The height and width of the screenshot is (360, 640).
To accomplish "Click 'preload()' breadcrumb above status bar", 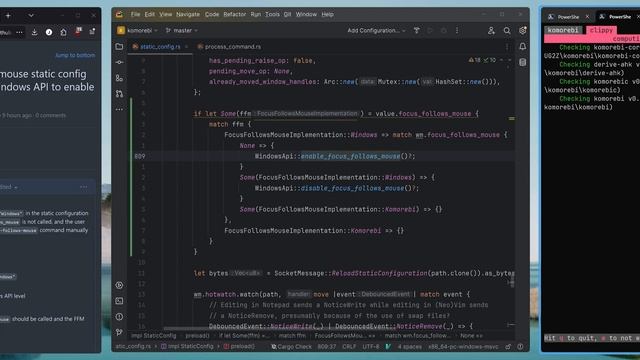I will (197, 336).
